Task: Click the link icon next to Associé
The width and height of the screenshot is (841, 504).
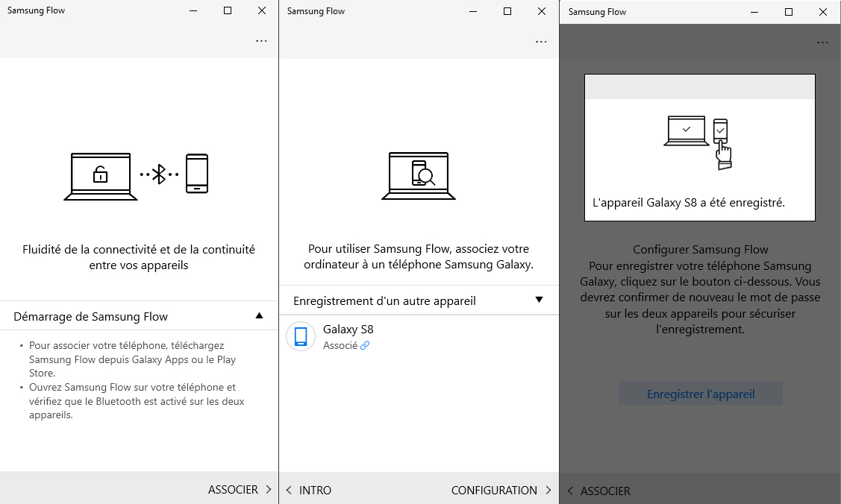Action: [365, 345]
